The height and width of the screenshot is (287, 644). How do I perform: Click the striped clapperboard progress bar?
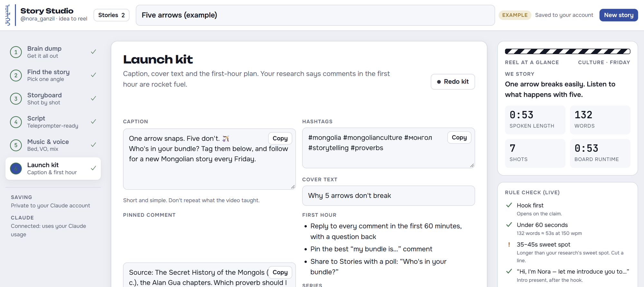pos(567,51)
